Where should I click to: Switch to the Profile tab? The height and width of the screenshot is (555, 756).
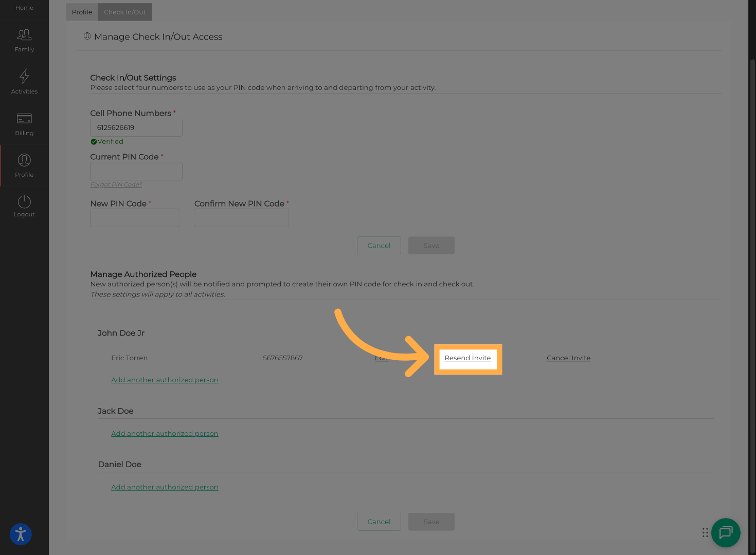pos(82,12)
